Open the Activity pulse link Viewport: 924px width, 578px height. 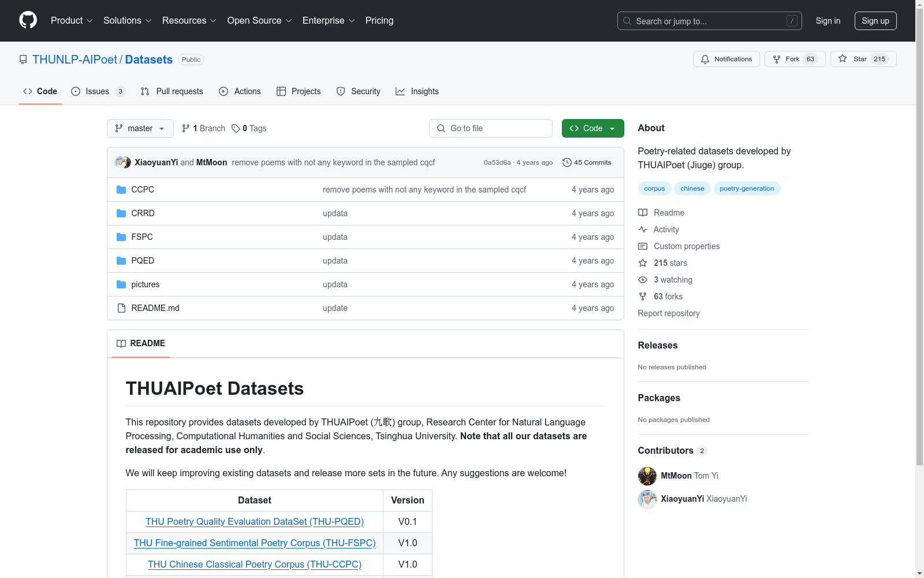tap(658, 229)
